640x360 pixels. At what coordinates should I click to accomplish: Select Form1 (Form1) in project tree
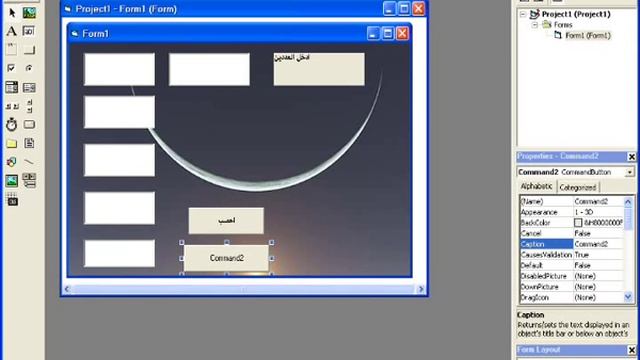pos(588,36)
